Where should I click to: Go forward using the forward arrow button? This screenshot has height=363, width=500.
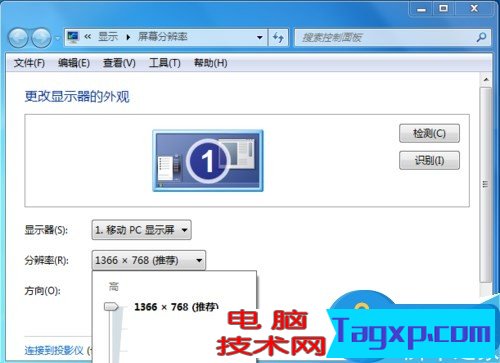(x=41, y=38)
